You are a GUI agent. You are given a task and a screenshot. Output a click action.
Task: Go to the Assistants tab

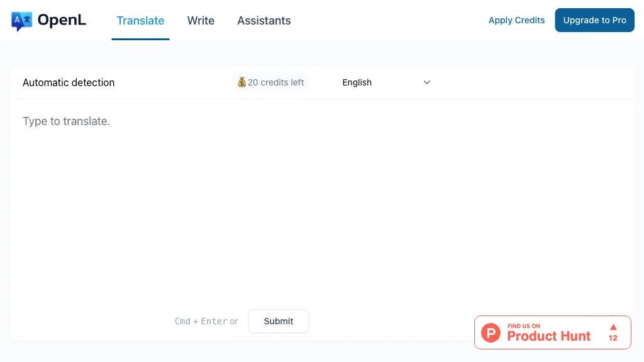[x=264, y=21]
